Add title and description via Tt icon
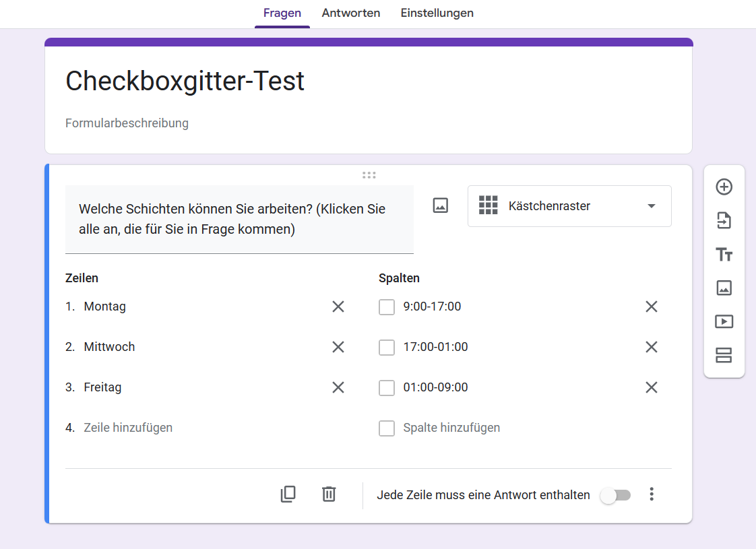The width and height of the screenshot is (756, 549). coord(724,255)
